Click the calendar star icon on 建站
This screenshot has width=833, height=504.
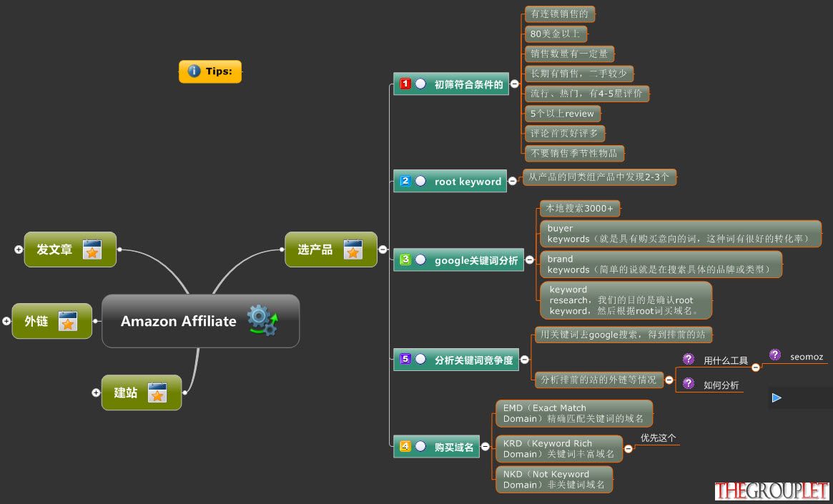[x=157, y=392]
